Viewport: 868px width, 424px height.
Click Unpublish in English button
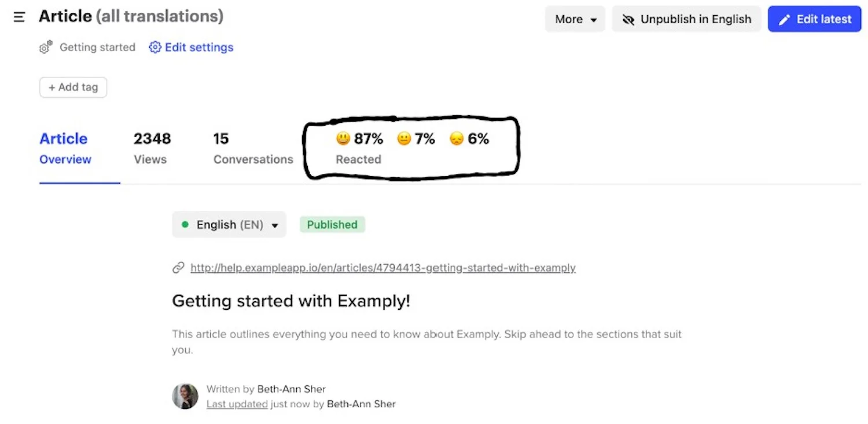click(x=686, y=19)
